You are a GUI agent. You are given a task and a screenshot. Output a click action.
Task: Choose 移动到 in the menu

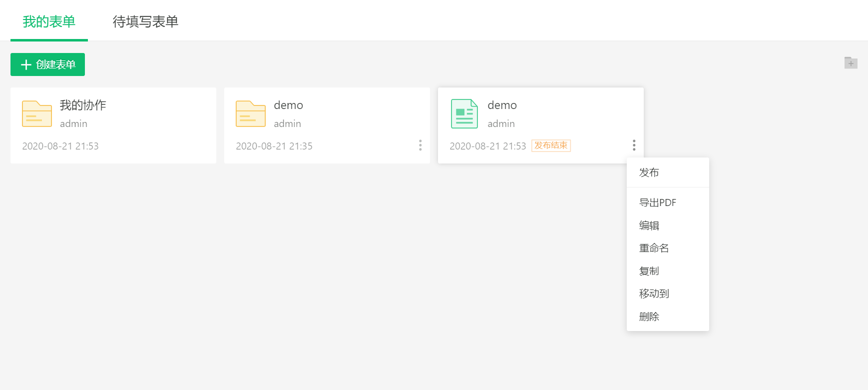click(x=668, y=293)
